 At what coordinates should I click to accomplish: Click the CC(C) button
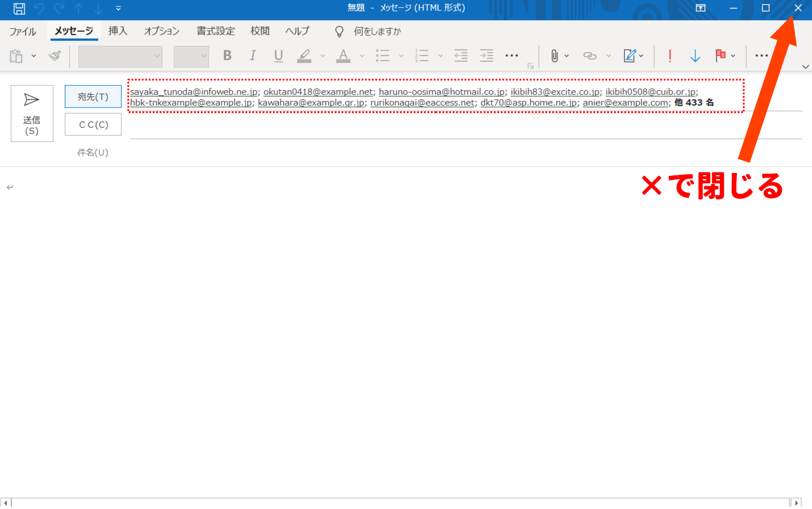[x=93, y=125]
